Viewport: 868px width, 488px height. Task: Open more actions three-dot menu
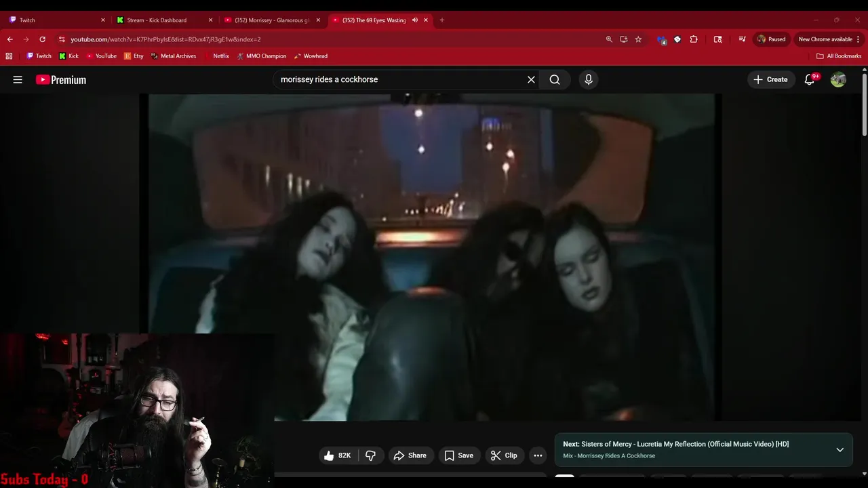pyautogui.click(x=538, y=455)
